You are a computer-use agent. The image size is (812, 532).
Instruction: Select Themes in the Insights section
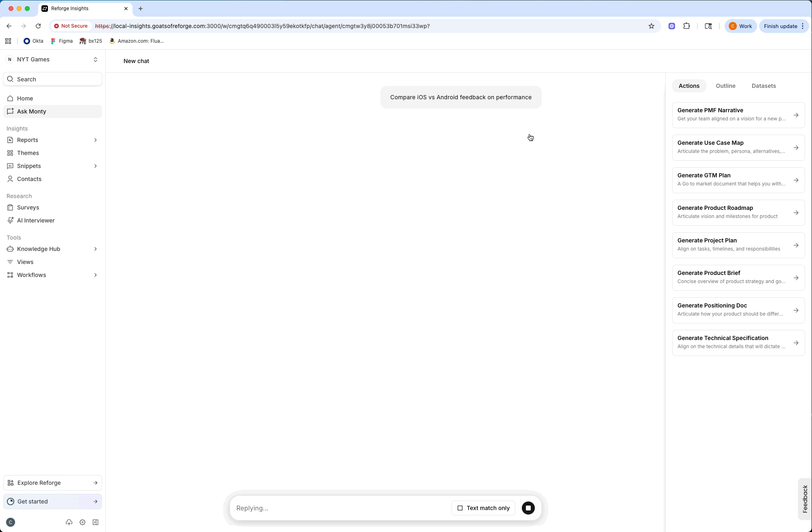(x=28, y=153)
